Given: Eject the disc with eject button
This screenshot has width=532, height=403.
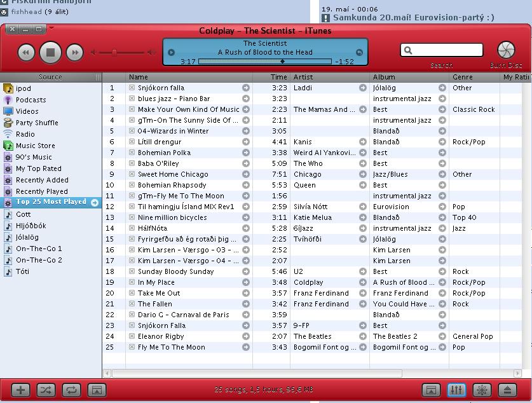Looking at the screenshot, I should coord(507,390).
